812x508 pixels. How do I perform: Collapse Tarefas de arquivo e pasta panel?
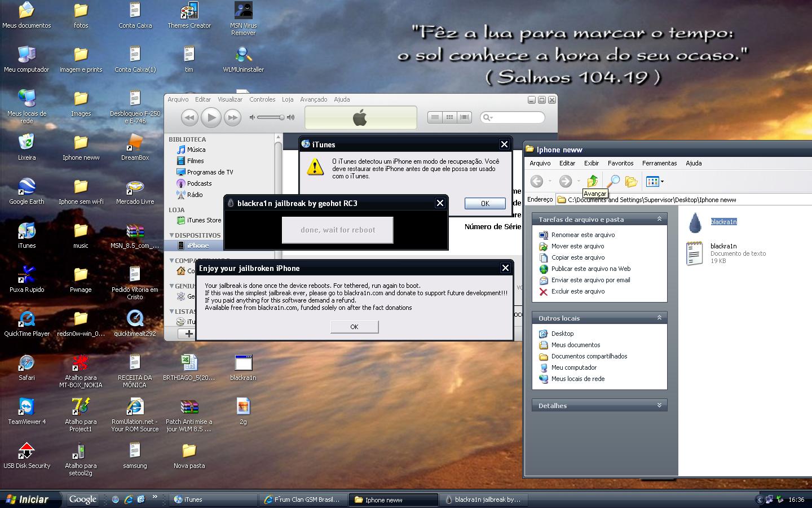coord(659,219)
